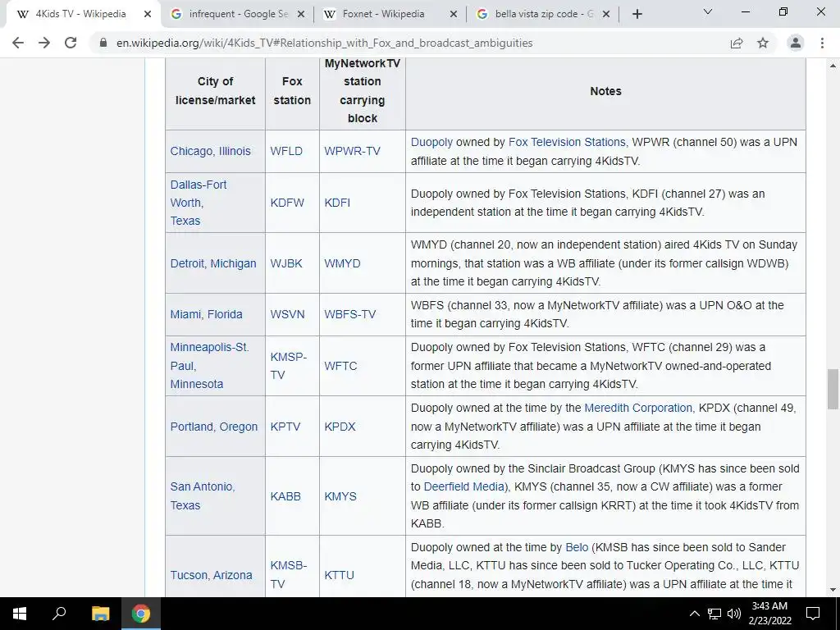Follow the Deerfield Media link
This screenshot has height=630, width=840.
tap(464, 487)
